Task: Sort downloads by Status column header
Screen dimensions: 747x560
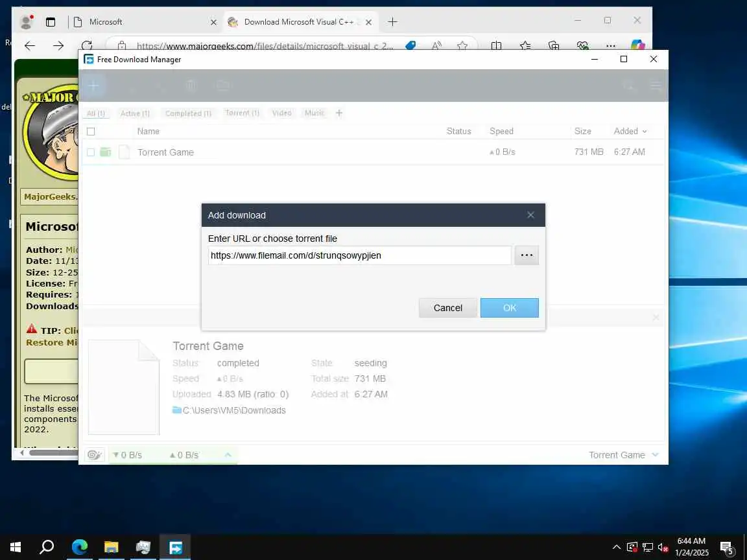Action: point(459,132)
